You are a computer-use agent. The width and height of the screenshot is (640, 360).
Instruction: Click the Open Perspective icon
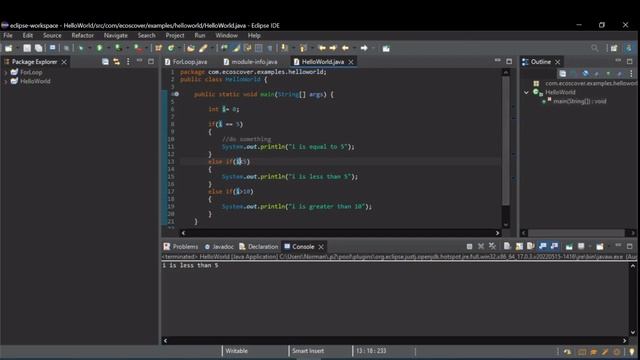614,49
